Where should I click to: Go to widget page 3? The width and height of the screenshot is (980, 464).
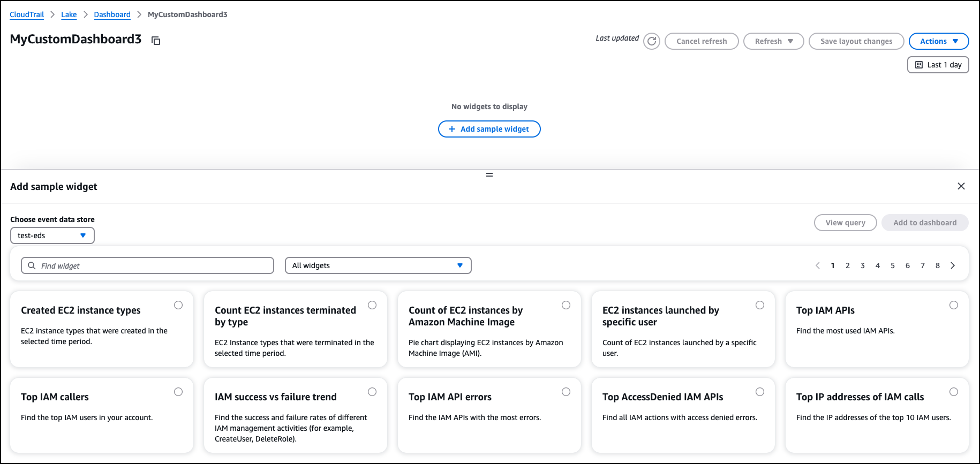click(x=863, y=265)
